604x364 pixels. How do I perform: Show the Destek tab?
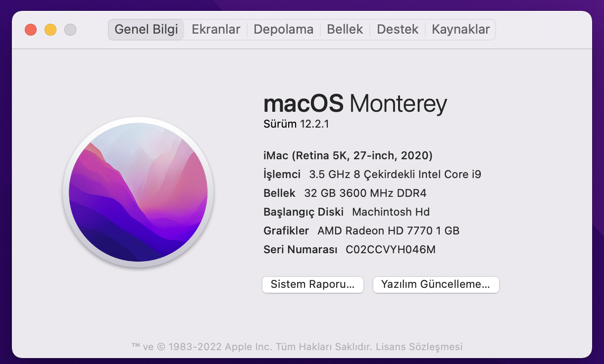[398, 30]
